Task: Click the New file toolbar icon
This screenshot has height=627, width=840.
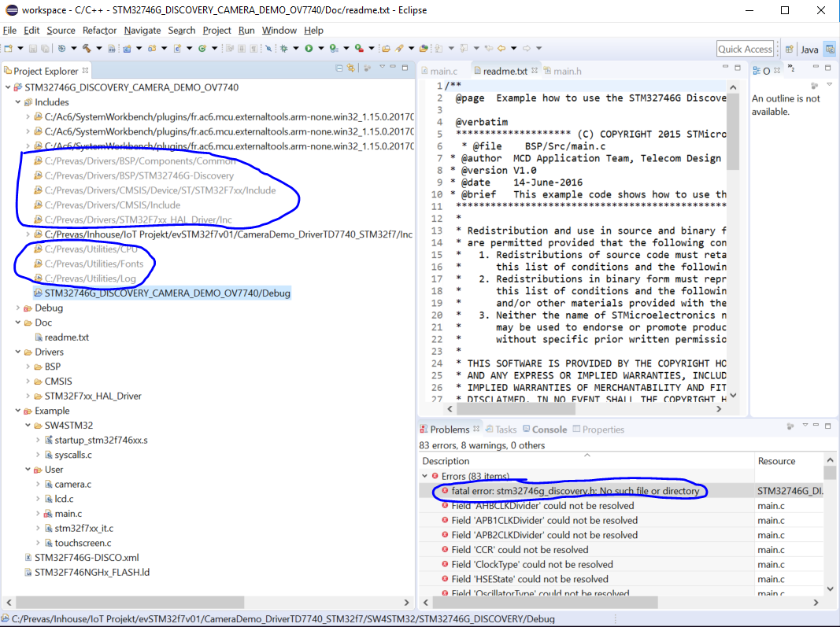Action: click(x=8, y=49)
